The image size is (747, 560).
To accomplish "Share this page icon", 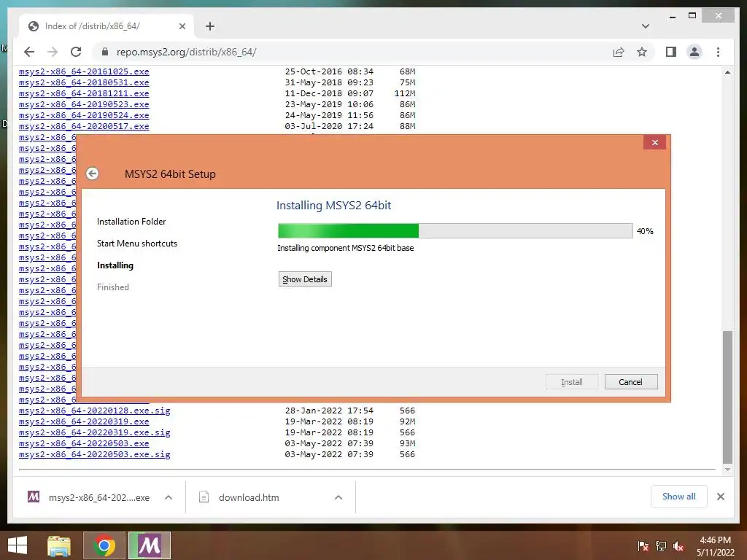I will (619, 52).
